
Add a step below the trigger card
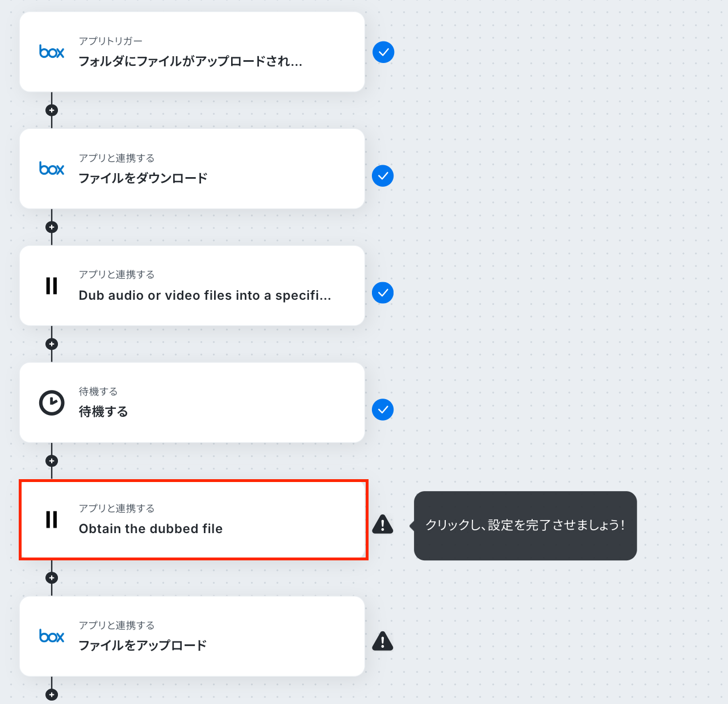[52, 110]
